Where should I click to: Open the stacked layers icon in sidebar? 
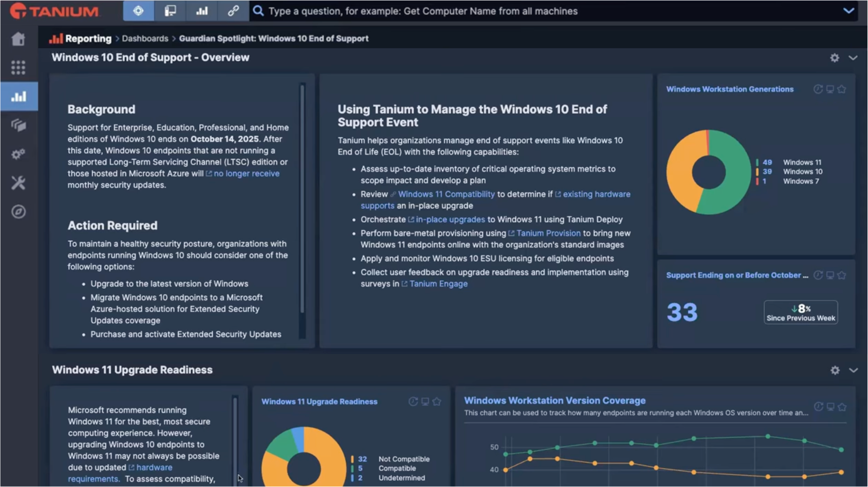click(x=18, y=125)
